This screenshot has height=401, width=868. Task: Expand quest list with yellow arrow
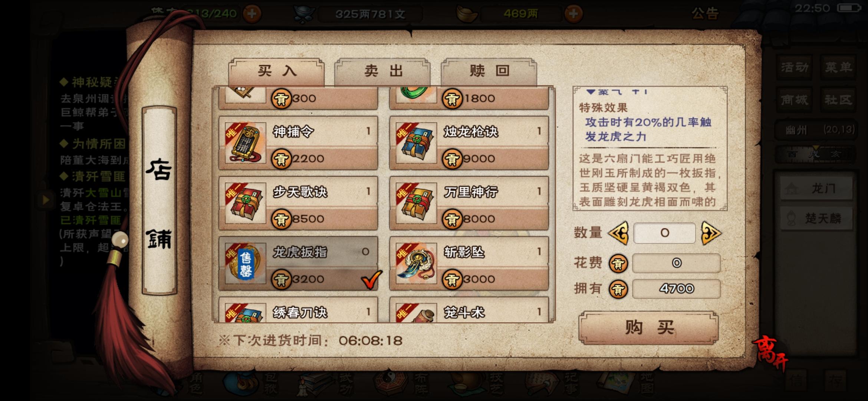coord(46,200)
